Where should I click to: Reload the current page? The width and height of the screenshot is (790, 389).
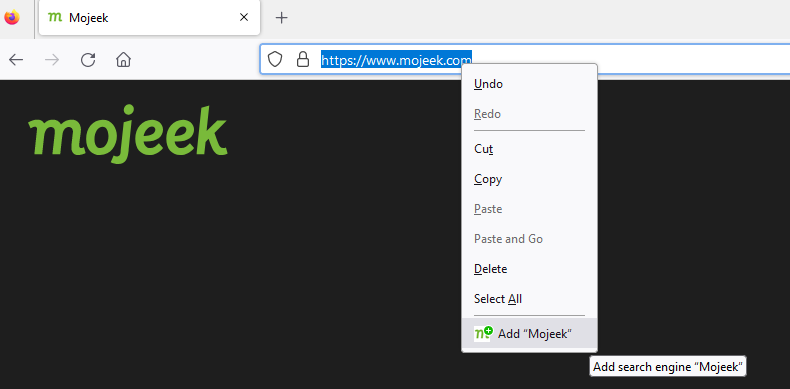click(x=88, y=60)
